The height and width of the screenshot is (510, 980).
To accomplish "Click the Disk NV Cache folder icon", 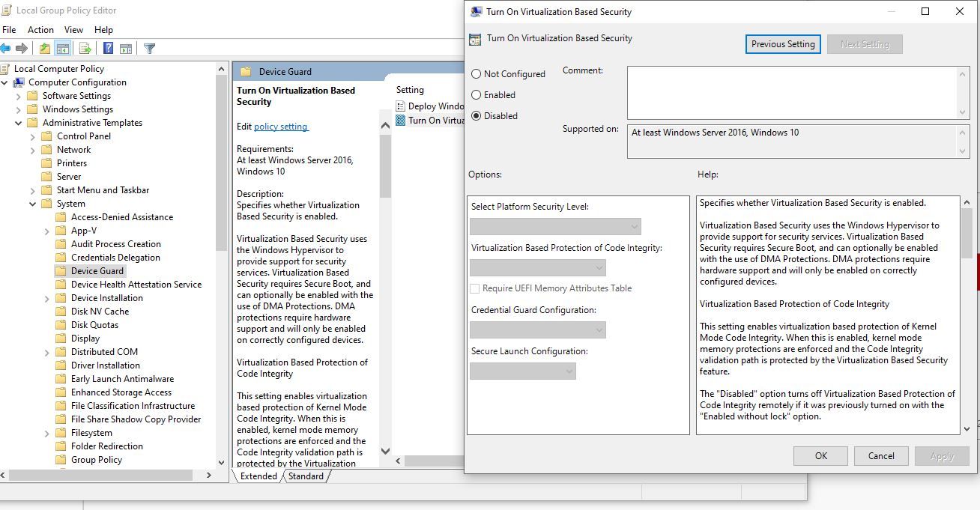I will click(x=61, y=312).
